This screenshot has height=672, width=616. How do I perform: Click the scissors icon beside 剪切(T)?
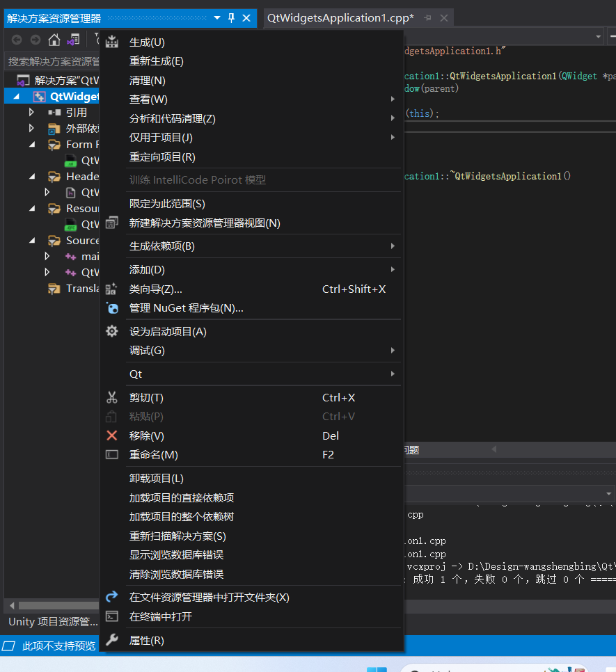112,398
